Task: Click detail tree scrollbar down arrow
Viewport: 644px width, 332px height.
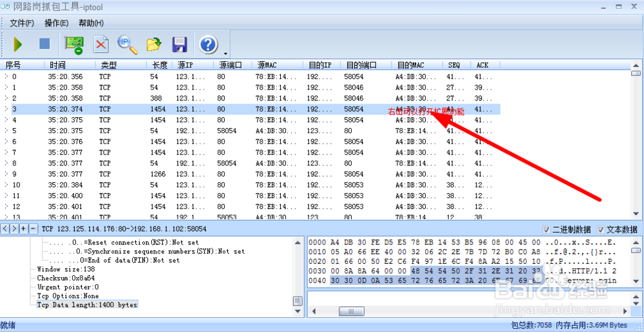Action: point(298,312)
